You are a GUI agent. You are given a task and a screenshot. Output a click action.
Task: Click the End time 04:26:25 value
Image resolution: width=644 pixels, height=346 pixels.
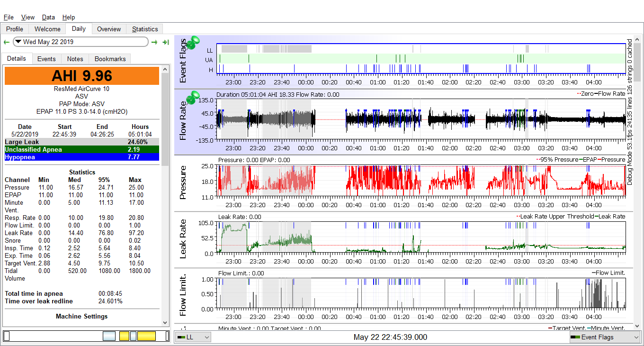(102, 134)
